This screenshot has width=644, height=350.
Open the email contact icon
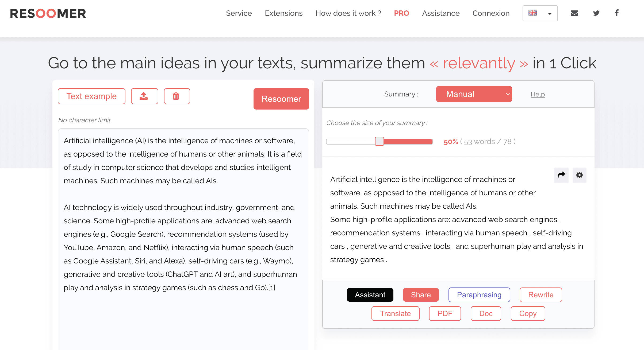tap(574, 13)
